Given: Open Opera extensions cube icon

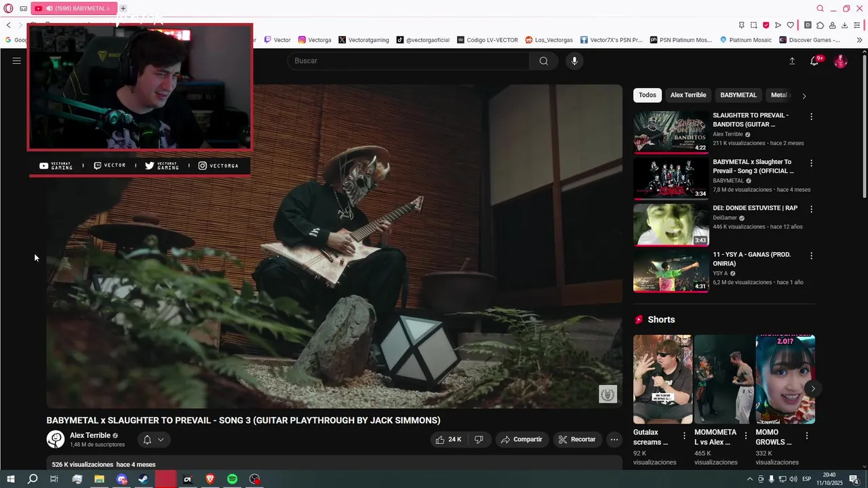Looking at the screenshot, I should [x=820, y=25].
